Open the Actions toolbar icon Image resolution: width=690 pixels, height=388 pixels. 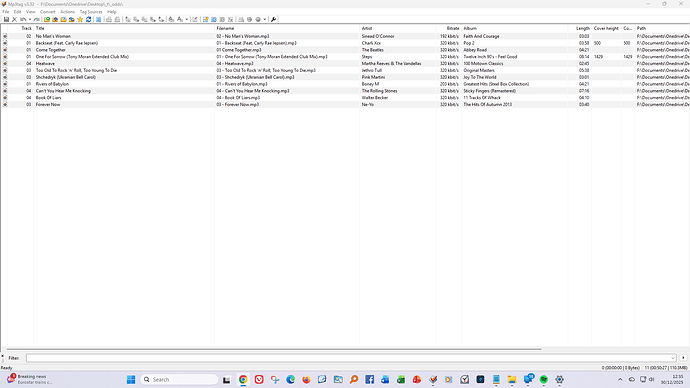[x=171, y=19]
